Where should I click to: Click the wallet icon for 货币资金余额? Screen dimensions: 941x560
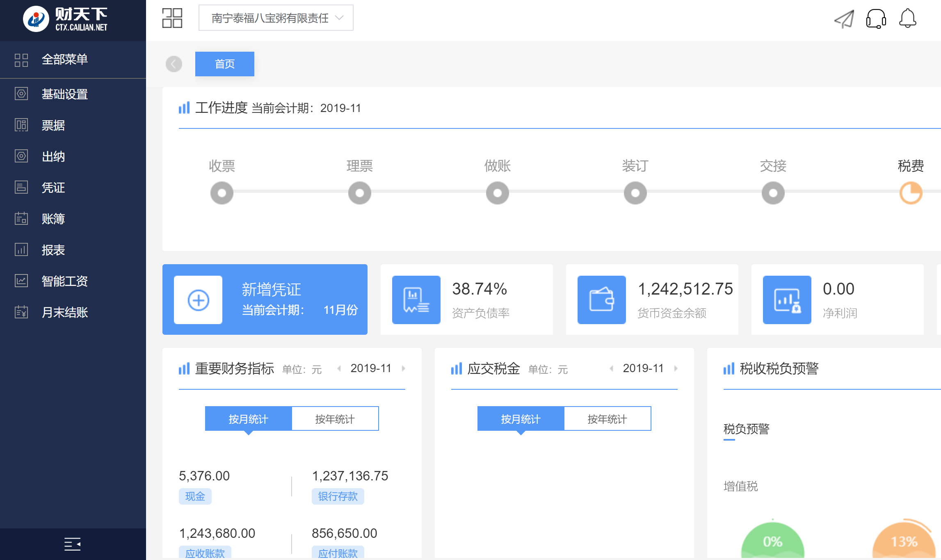tap(601, 300)
